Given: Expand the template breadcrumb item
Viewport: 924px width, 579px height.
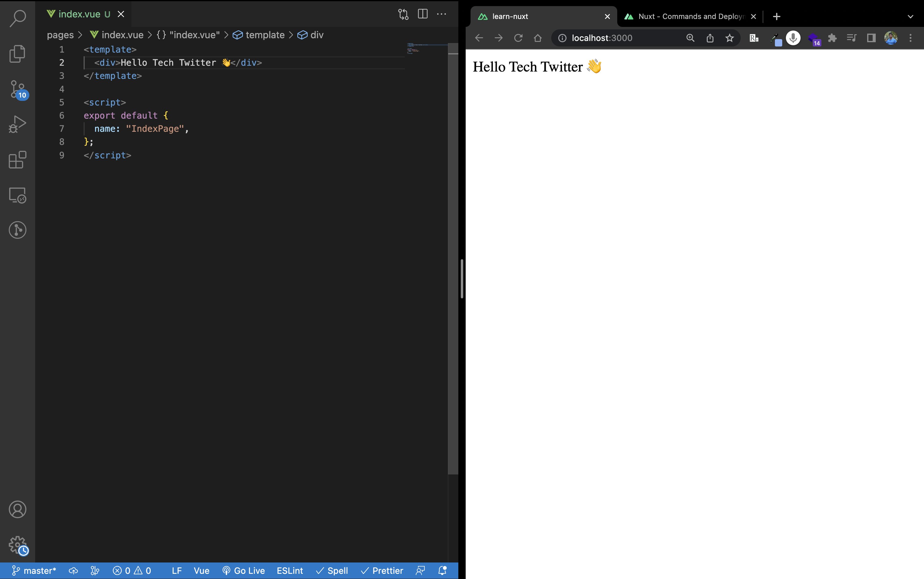Looking at the screenshot, I should tap(265, 35).
